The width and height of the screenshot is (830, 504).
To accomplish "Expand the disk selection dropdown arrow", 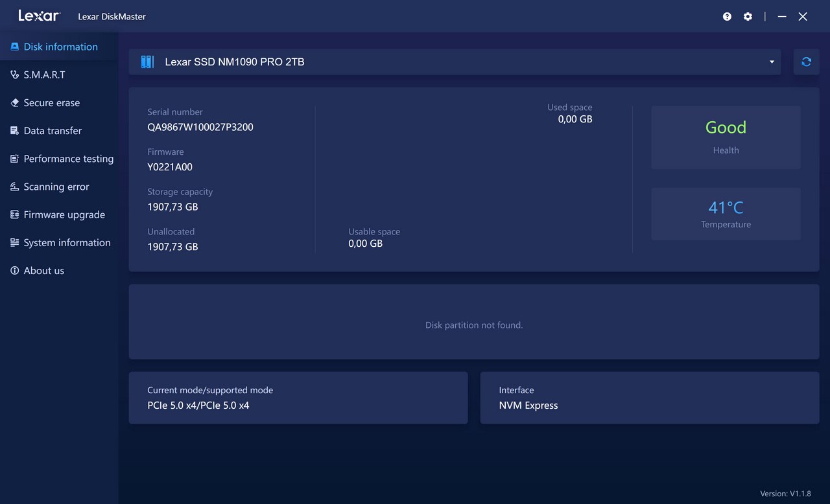I will [x=772, y=62].
